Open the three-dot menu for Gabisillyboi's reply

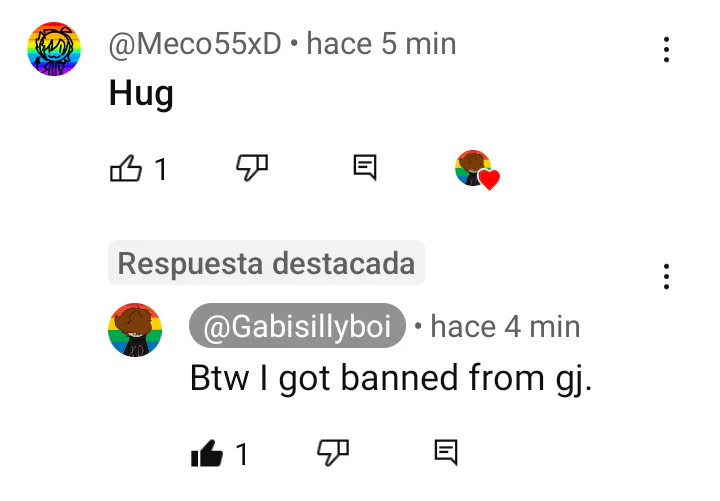(666, 276)
